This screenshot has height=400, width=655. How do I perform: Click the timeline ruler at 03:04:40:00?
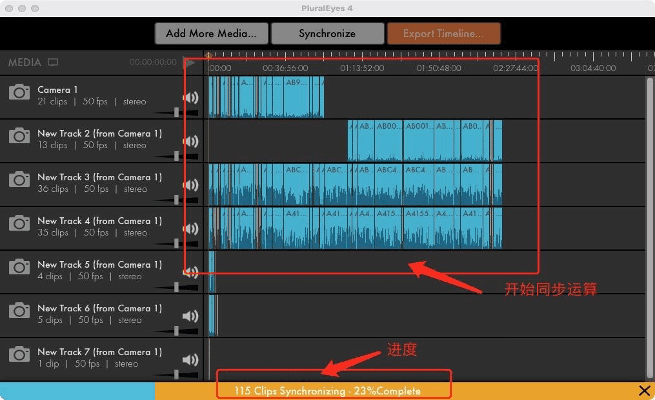click(x=593, y=68)
